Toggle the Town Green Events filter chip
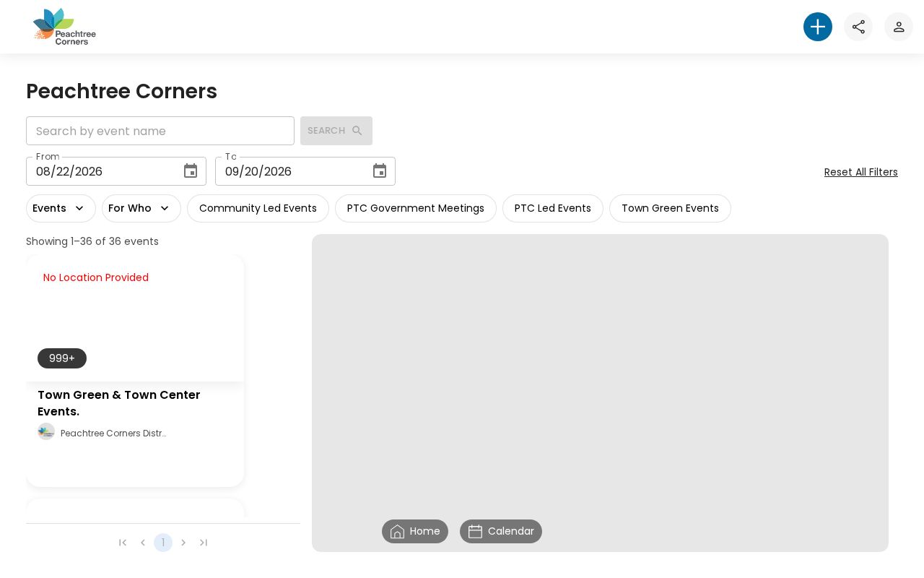924x578 pixels. (x=670, y=208)
